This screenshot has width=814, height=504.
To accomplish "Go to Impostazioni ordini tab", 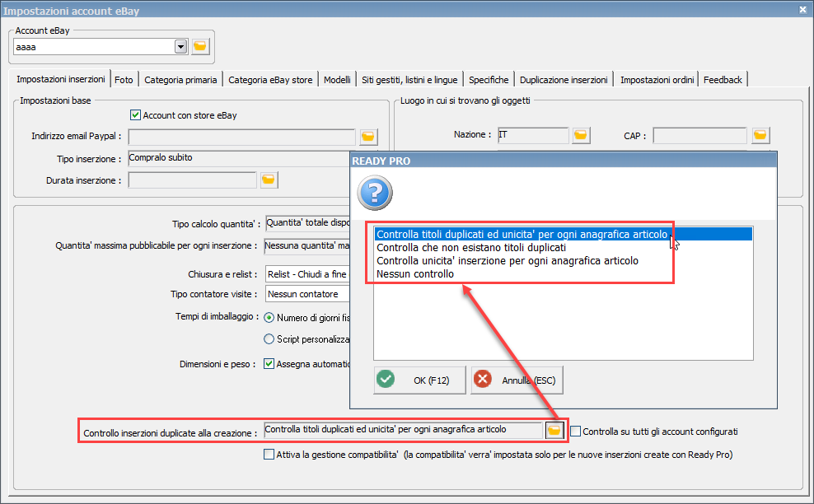I will point(657,80).
